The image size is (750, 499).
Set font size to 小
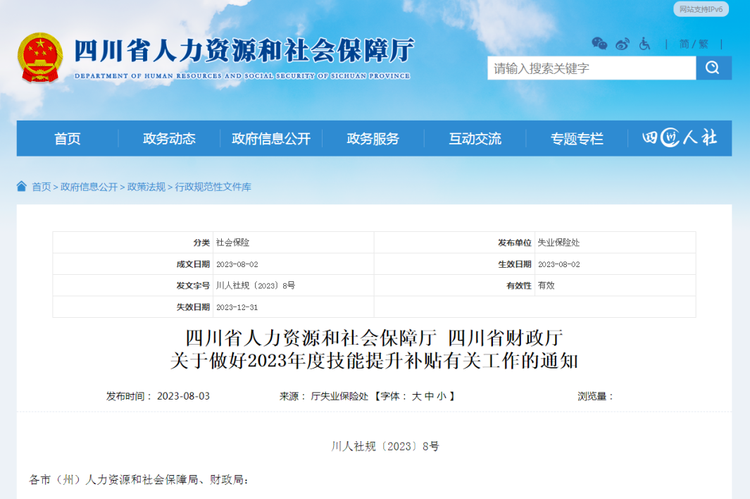pos(441,396)
